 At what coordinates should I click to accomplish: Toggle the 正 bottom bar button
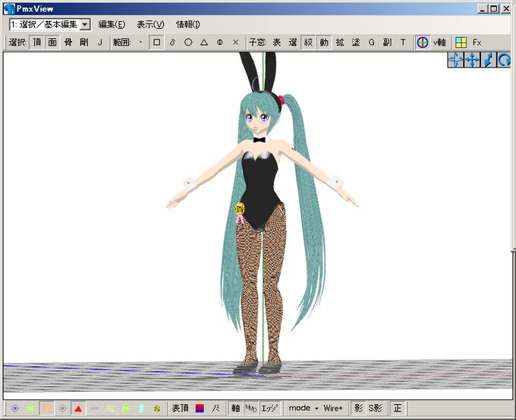coord(398,409)
